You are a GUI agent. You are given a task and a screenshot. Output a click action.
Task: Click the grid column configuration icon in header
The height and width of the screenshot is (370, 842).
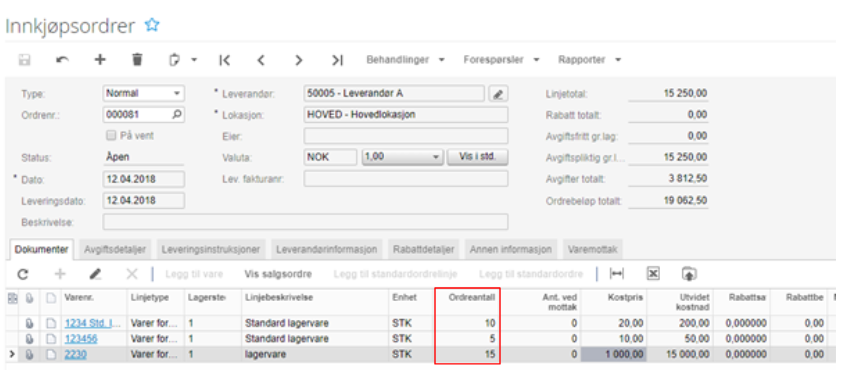pyautogui.click(x=12, y=298)
